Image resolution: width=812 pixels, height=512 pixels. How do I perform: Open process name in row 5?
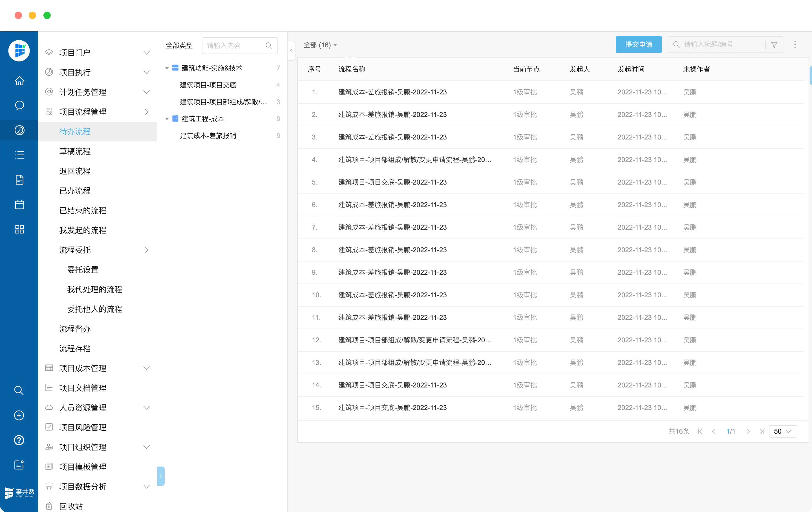click(x=392, y=182)
